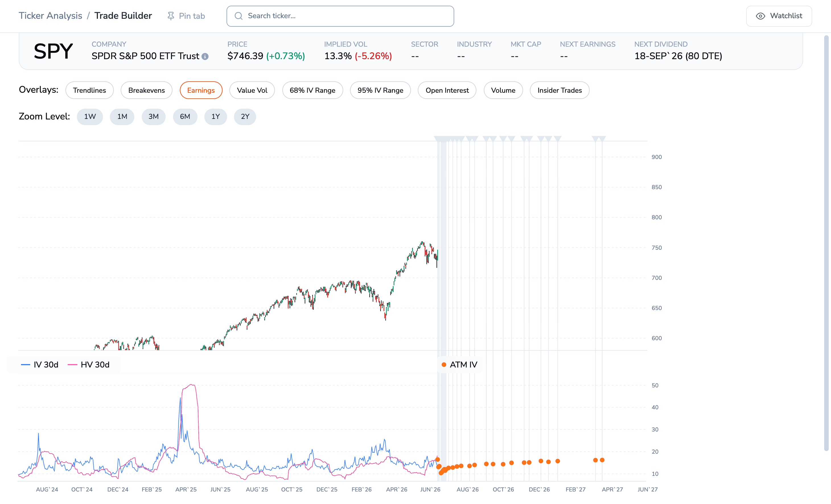Show the Insider Trades overlay
The height and width of the screenshot is (504, 831).
click(560, 90)
